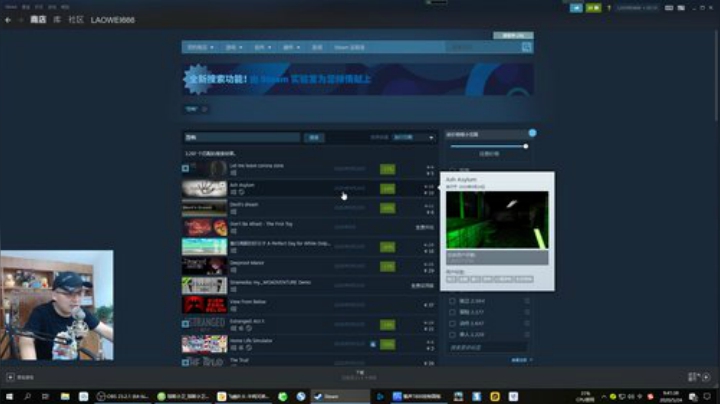Click the VR support icon beside Home Life Simulator discount
Viewport: 720px width, 404px height.
point(373,344)
